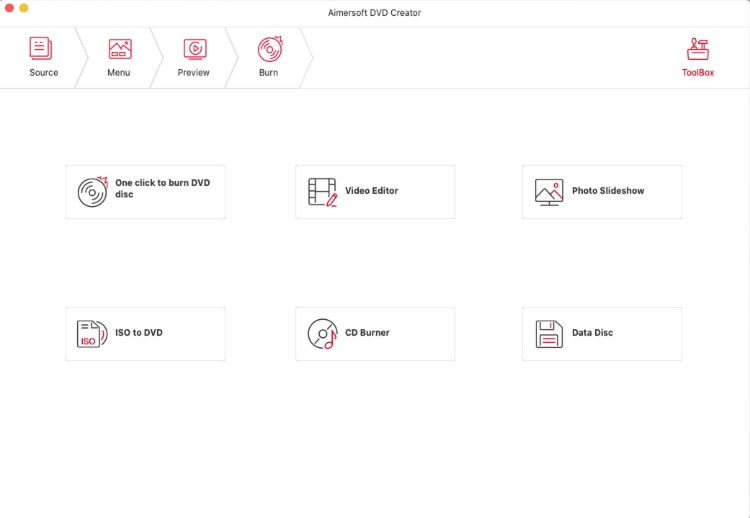Image resolution: width=750 pixels, height=518 pixels.
Task: Open the Burn step disc icon
Action: point(270,49)
